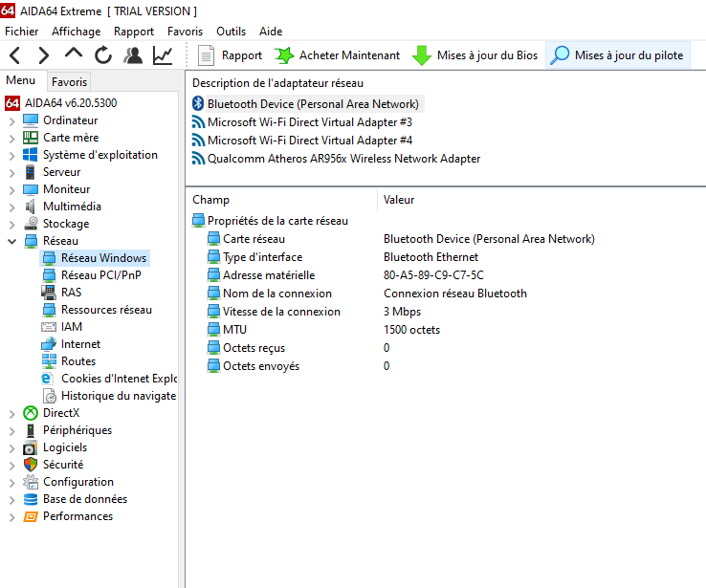Click the Stockage disk icon
This screenshot has height=588, width=706.
tap(31, 224)
